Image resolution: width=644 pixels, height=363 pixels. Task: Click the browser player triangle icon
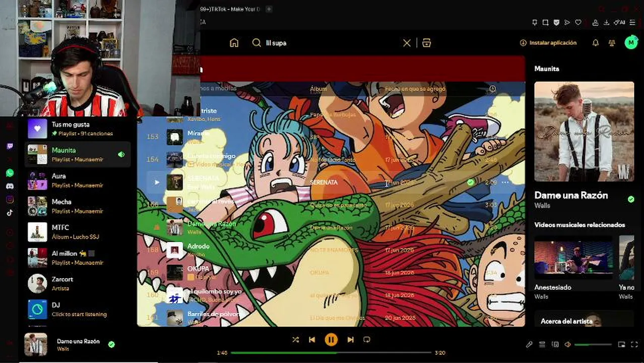567,23
